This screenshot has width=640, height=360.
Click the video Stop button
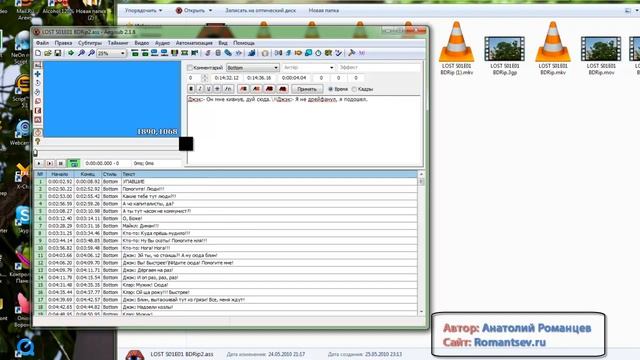[60, 163]
